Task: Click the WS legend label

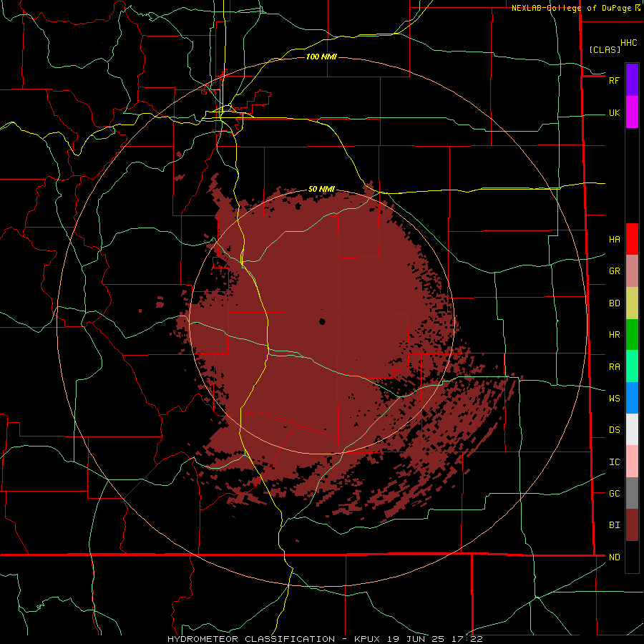Action: pyautogui.click(x=614, y=398)
